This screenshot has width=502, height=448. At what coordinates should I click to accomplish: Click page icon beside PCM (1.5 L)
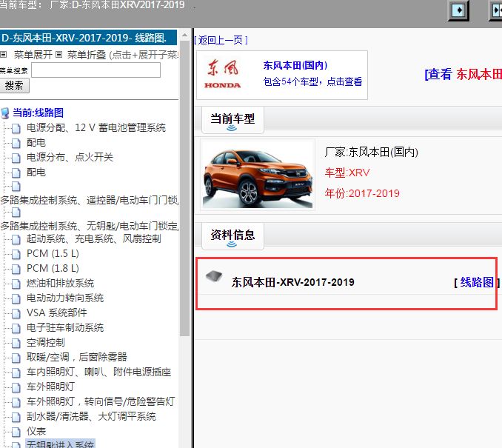pos(16,254)
